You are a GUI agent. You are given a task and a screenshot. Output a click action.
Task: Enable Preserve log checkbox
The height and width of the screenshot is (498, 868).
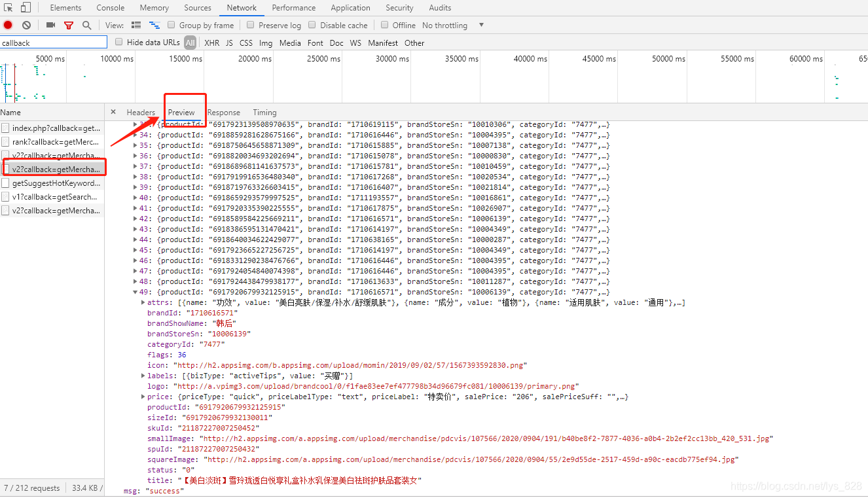coord(251,25)
